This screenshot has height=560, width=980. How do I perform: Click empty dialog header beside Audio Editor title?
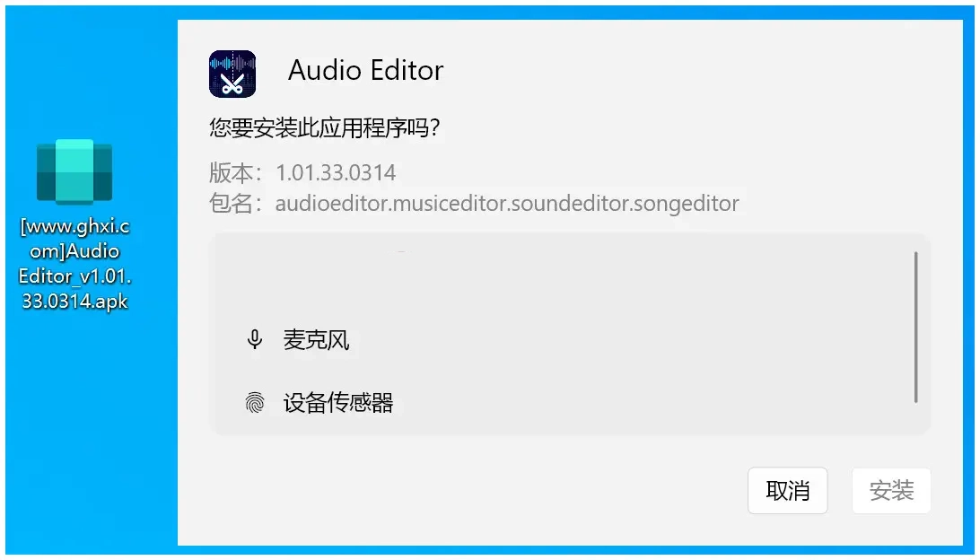click(x=687, y=70)
